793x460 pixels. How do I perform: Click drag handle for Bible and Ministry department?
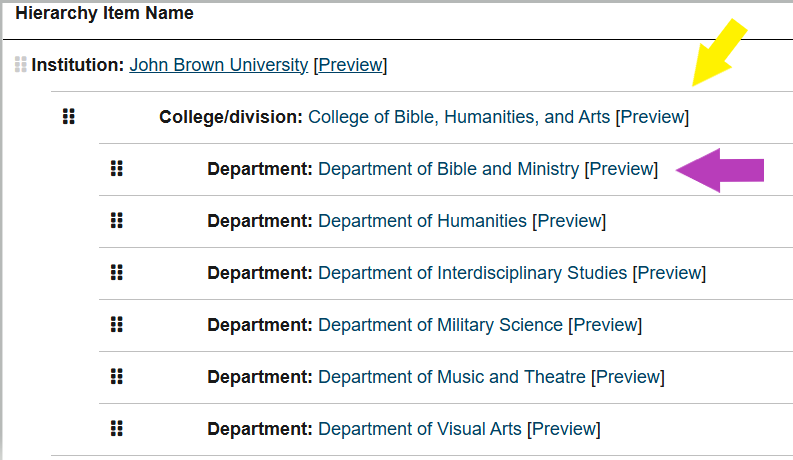pos(116,169)
